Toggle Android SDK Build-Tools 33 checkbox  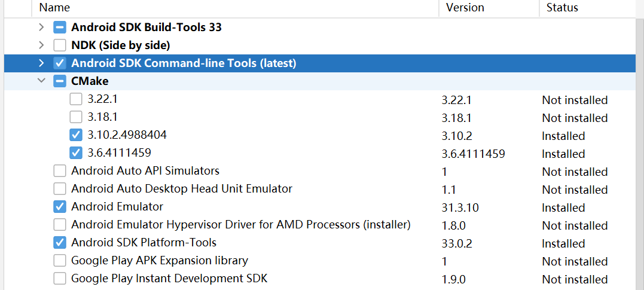(x=60, y=28)
